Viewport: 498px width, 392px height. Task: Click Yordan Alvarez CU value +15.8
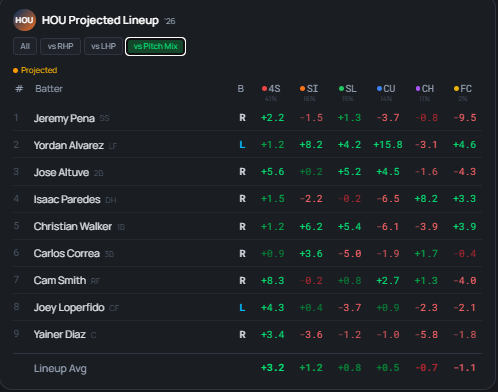coord(388,145)
